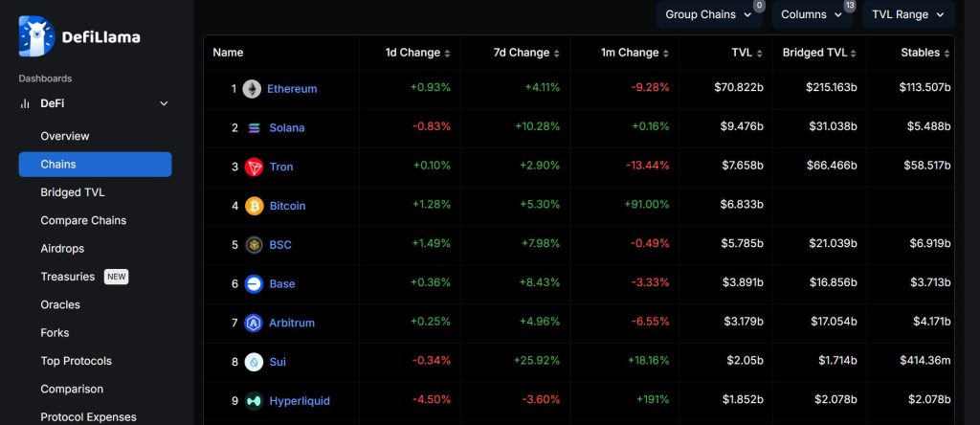
Task: Open Treasuries from the sidebar
Action: [68, 277]
